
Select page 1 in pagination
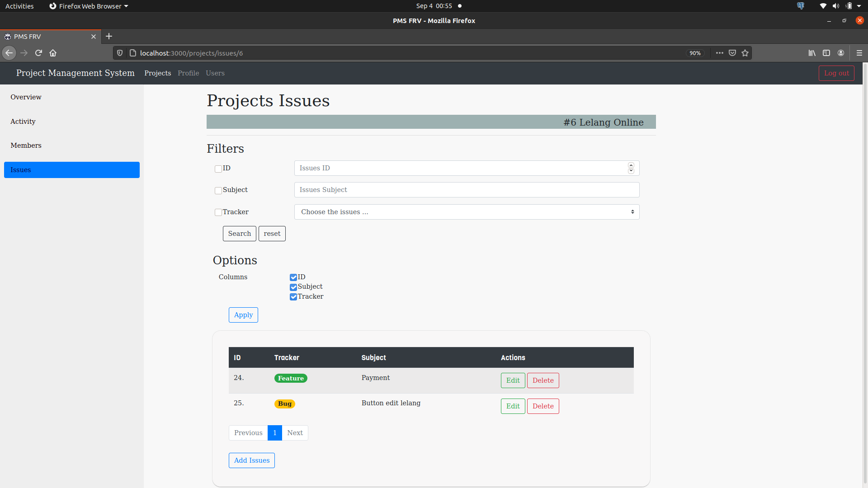click(x=275, y=433)
